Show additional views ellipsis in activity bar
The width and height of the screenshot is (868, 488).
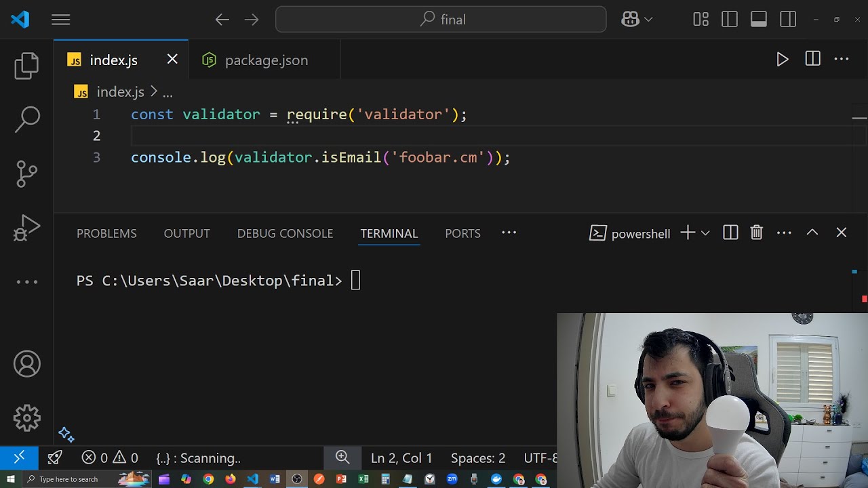[x=27, y=282]
